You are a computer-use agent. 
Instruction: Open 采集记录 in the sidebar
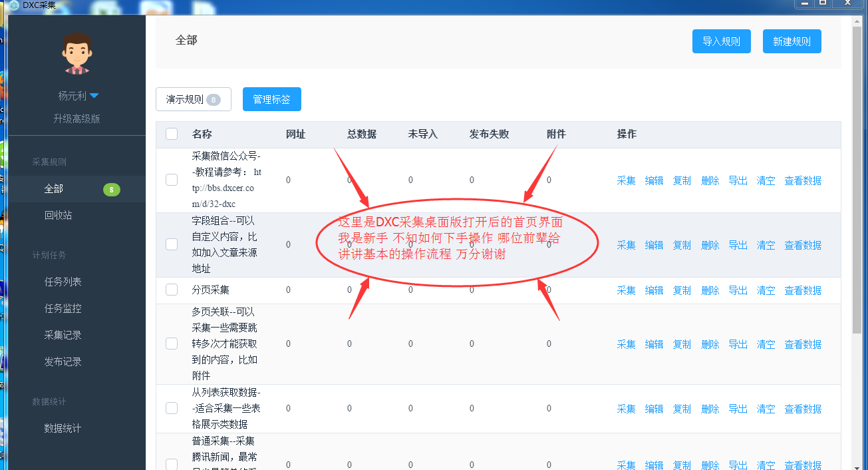coord(63,335)
